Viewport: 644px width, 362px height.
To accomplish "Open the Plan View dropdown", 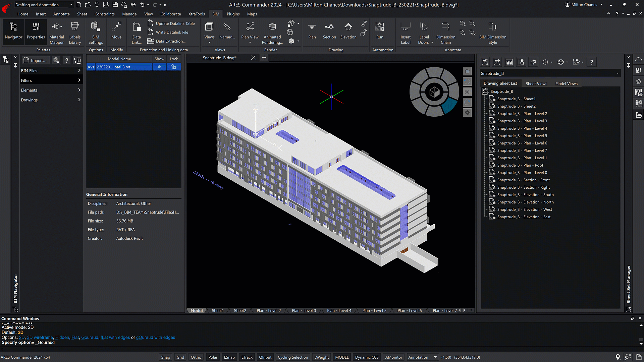I will coord(250,42).
